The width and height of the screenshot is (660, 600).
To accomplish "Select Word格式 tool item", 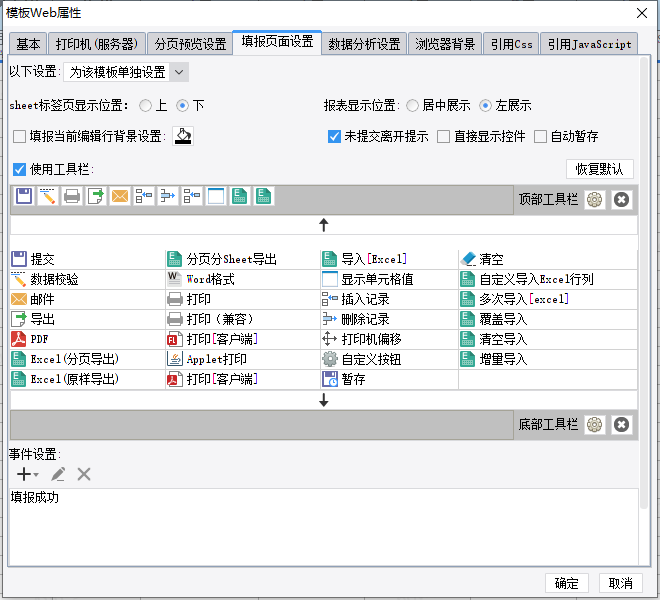I will pos(243,279).
